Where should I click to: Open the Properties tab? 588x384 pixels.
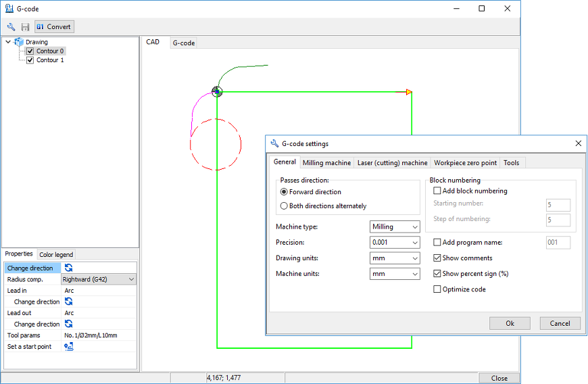(x=19, y=254)
